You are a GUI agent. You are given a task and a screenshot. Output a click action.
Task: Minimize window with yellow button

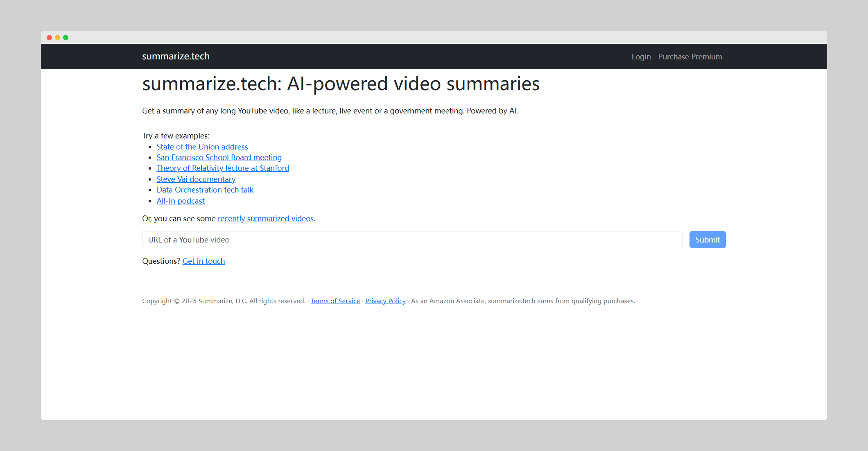(x=57, y=38)
